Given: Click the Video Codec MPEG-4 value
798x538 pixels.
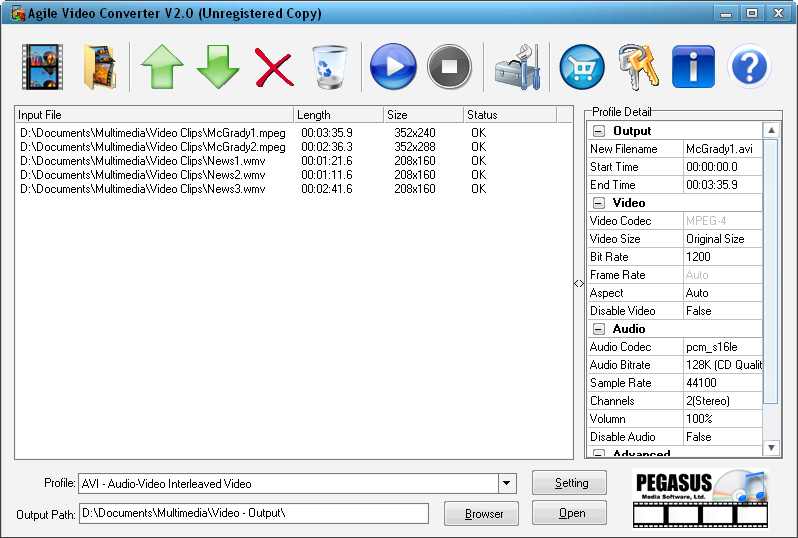Looking at the screenshot, I should (723, 221).
